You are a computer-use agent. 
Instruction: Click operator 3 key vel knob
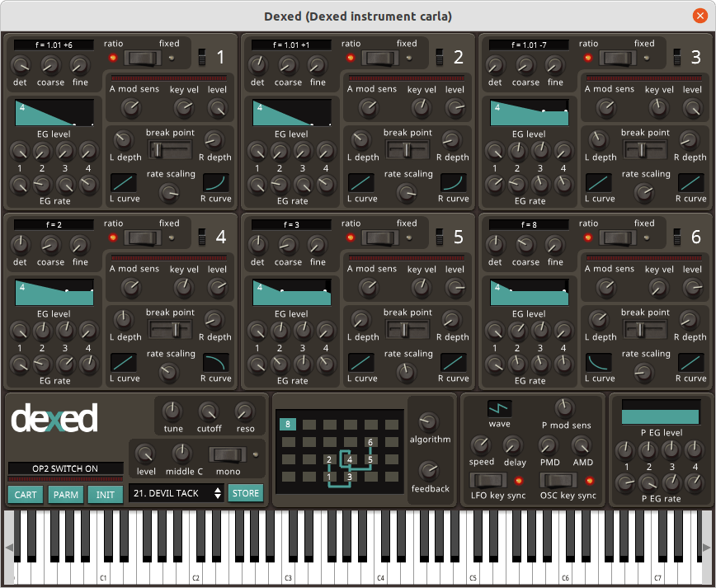658,108
